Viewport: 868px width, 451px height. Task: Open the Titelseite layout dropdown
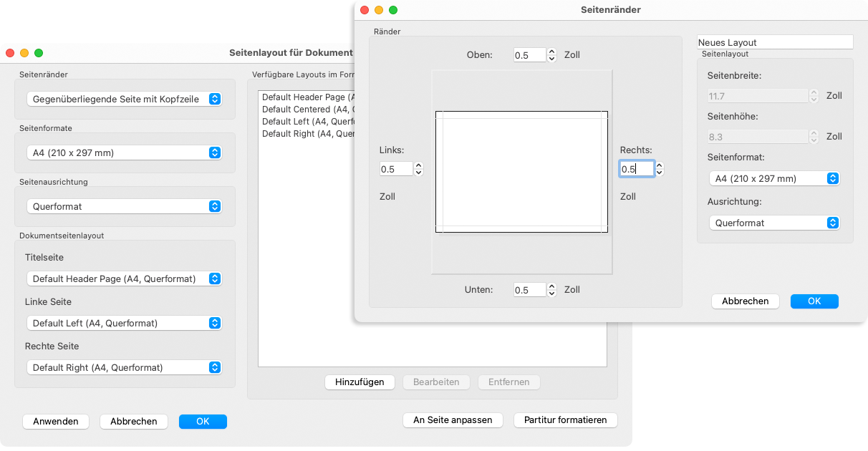pos(124,278)
